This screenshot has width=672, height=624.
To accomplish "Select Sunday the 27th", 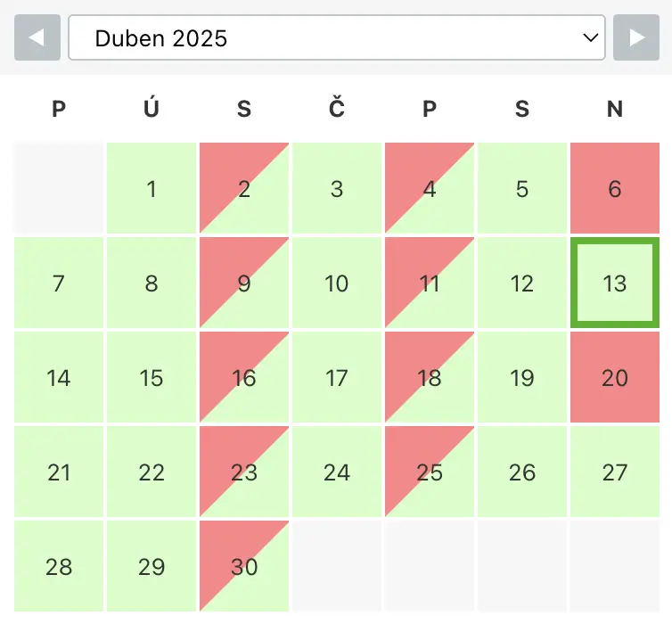I will click(615, 472).
